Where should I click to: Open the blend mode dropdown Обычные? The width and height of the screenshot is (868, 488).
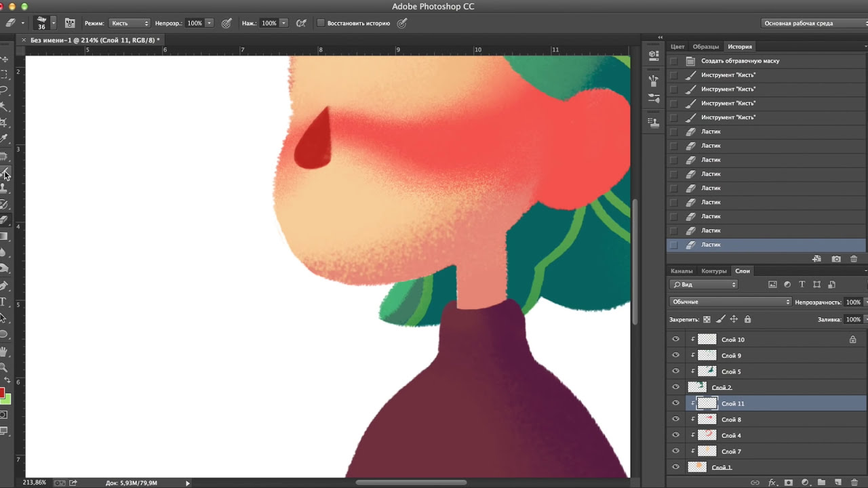(x=730, y=302)
